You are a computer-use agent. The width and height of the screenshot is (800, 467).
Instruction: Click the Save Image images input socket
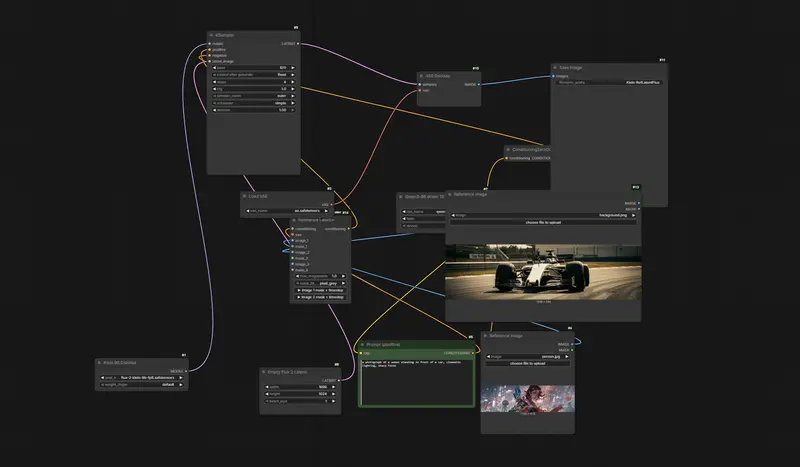click(x=554, y=76)
